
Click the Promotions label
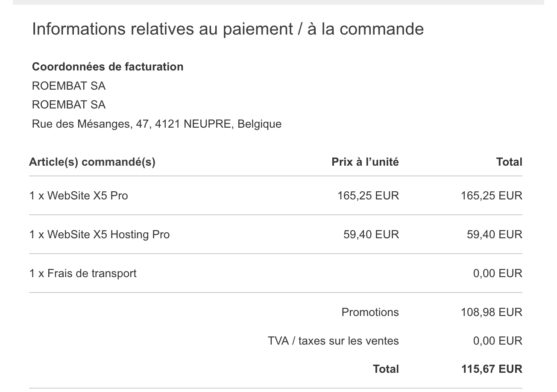click(x=370, y=312)
